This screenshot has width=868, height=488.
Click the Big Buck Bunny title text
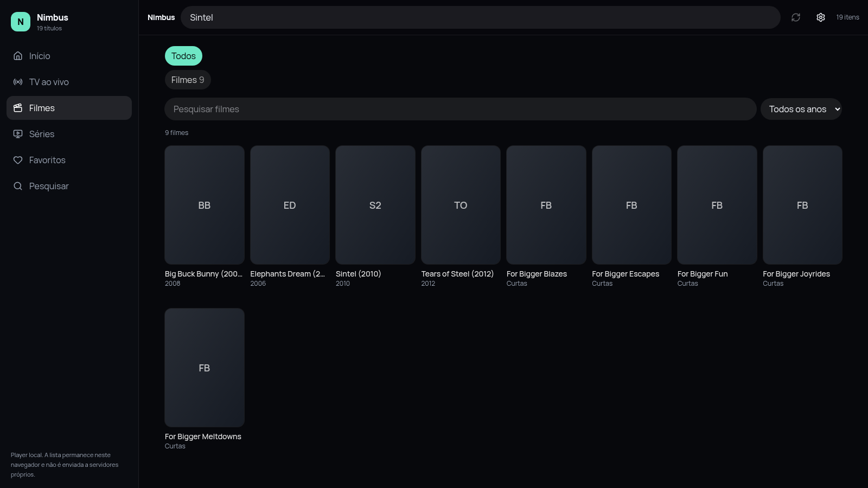coord(203,274)
